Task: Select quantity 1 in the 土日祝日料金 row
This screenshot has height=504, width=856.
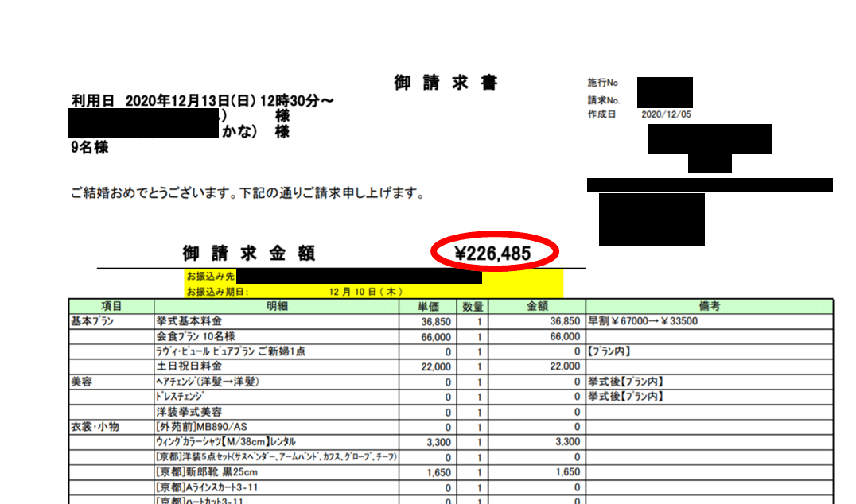Action: pyautogui.click(x=480, y=367)
